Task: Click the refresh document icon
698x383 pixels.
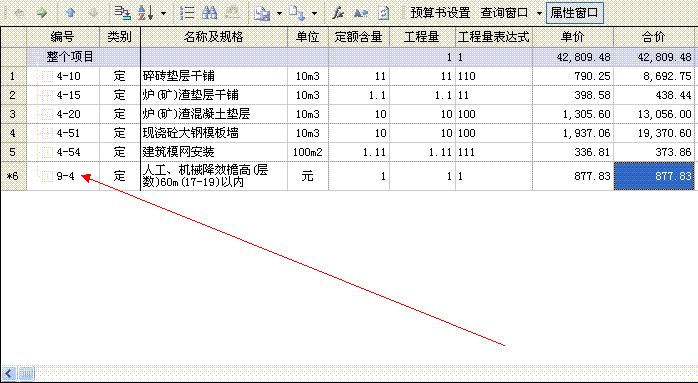Action: [383, 13]
